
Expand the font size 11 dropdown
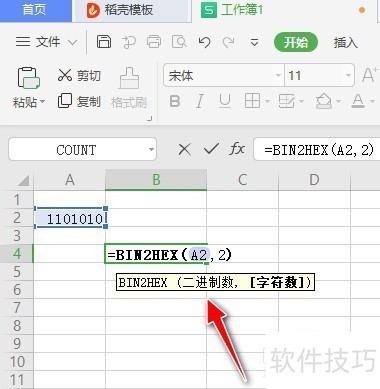(x=348, y=75)
